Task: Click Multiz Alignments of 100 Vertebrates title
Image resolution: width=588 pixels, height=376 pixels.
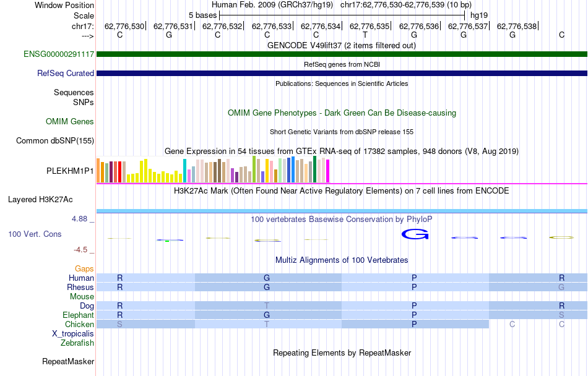Action: (342, 260)
